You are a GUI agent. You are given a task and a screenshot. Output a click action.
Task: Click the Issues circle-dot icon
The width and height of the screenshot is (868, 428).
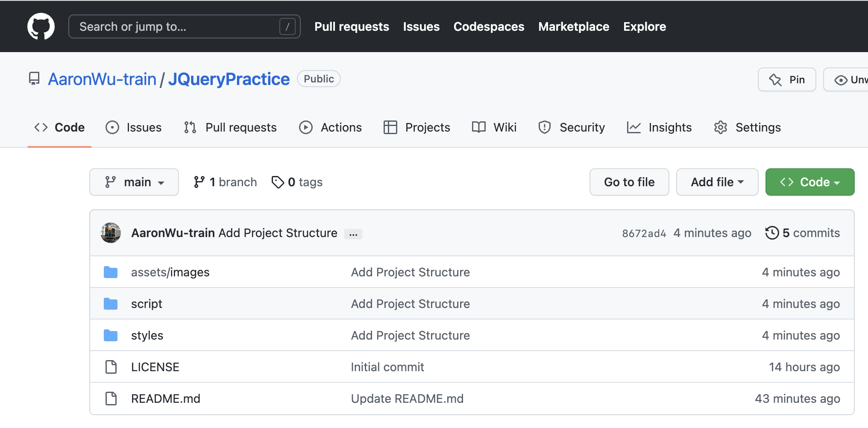[112, 127]
